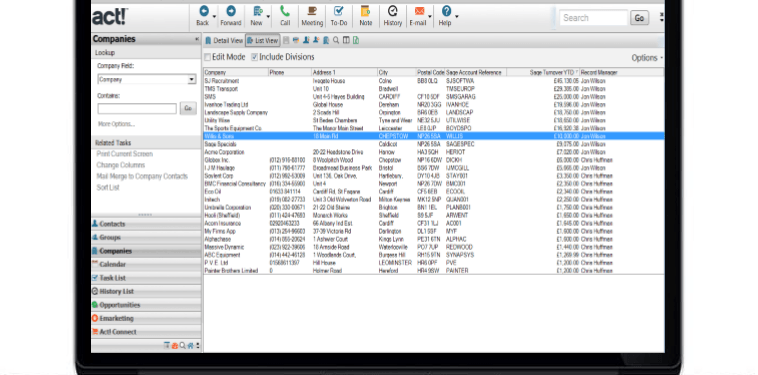
Task: Switch to Detail View
Action: click(x=224, y=41)
